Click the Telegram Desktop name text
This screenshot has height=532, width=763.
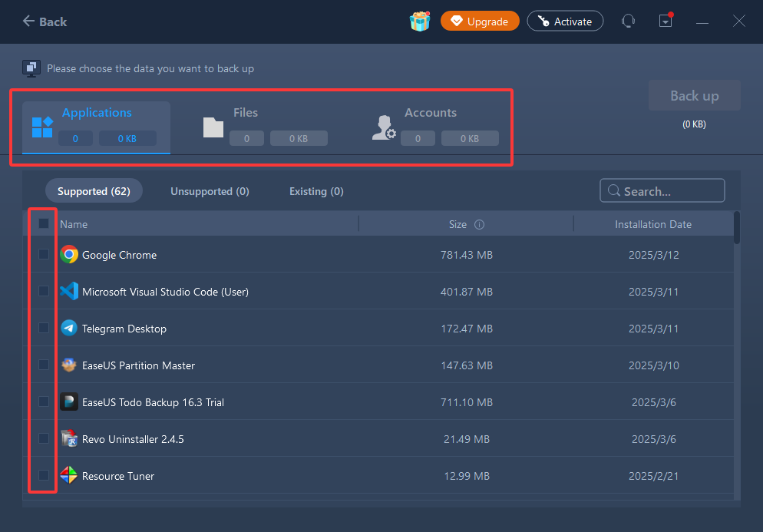pos(124,329)
